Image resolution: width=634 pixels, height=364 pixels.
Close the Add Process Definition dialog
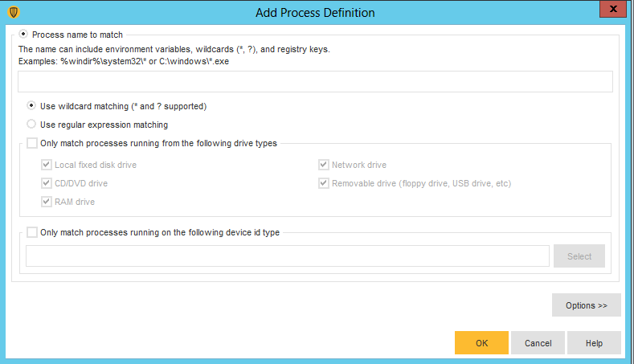click(613, 9)
